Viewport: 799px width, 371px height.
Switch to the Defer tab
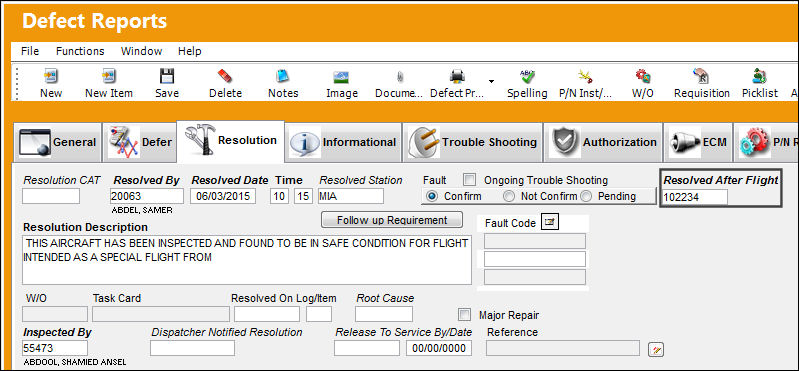(139, 142)
